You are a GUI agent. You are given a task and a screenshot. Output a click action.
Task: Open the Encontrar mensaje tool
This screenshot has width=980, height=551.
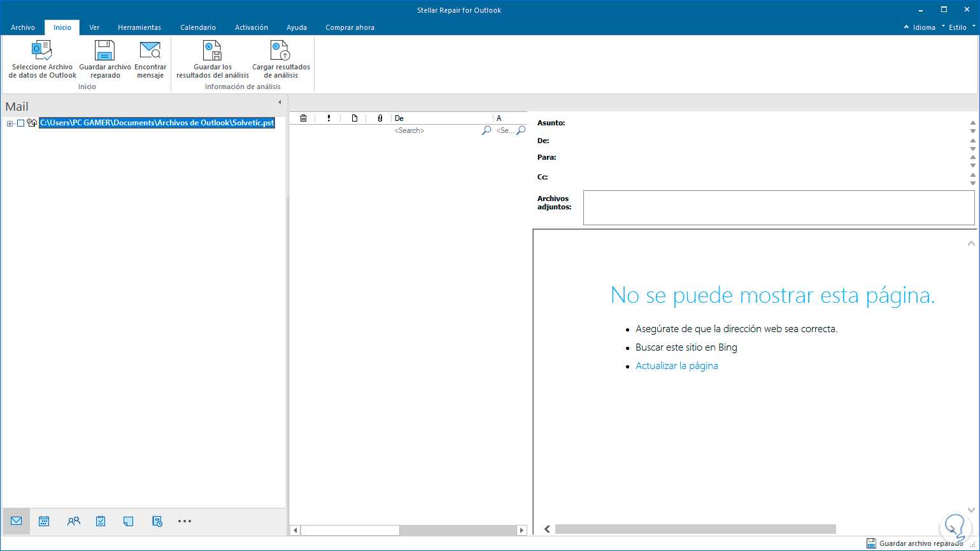point(150,59)
